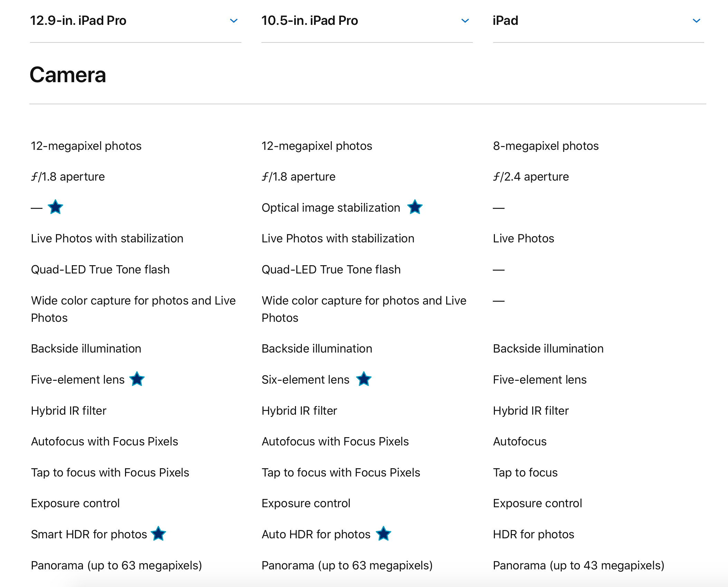
Task: Click star next to Five-element lens
Action: [137, 379]
